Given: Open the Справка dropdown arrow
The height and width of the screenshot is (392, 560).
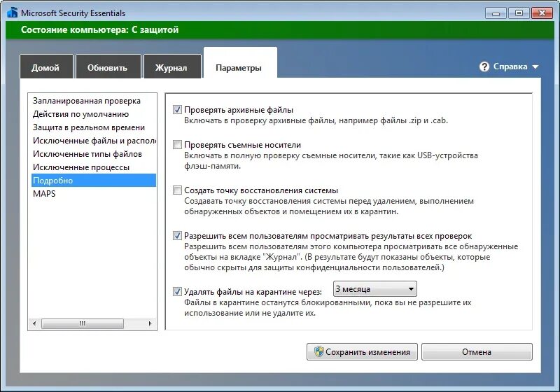Looking at the screenshot, I should (535, 66).
